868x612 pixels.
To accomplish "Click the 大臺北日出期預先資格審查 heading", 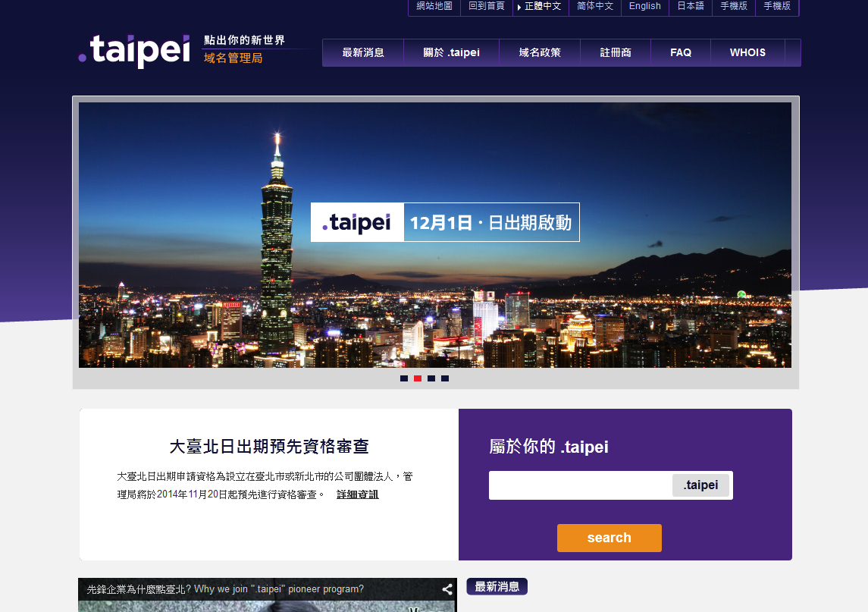I will (x=269, y=447).
